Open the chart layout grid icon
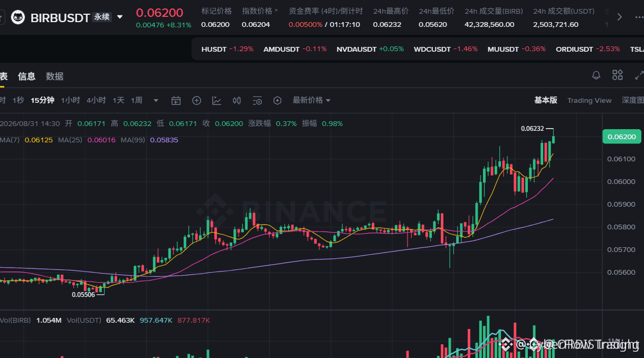Screen dimensions: 644x358 (618, 75)
